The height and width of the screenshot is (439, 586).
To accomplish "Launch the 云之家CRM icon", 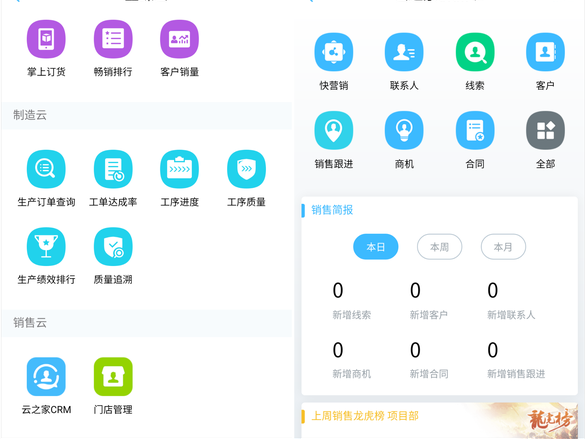I will tap(46, 377).
